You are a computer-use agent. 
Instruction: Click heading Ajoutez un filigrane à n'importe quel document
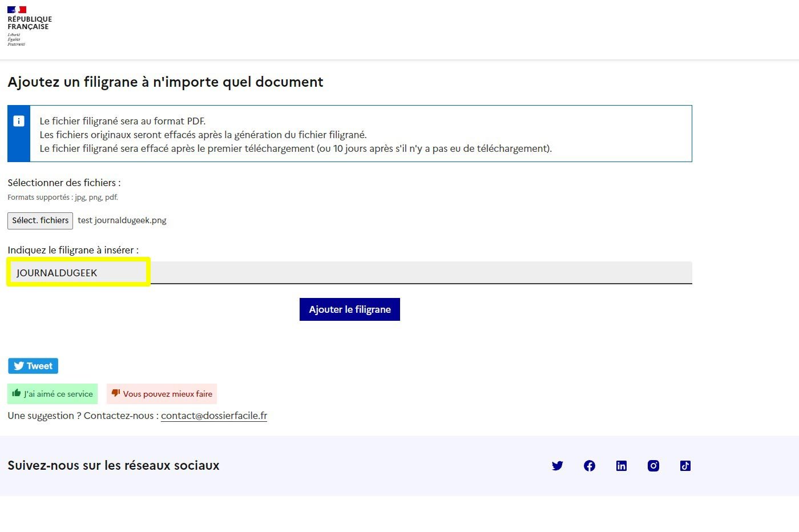(166, 82)
